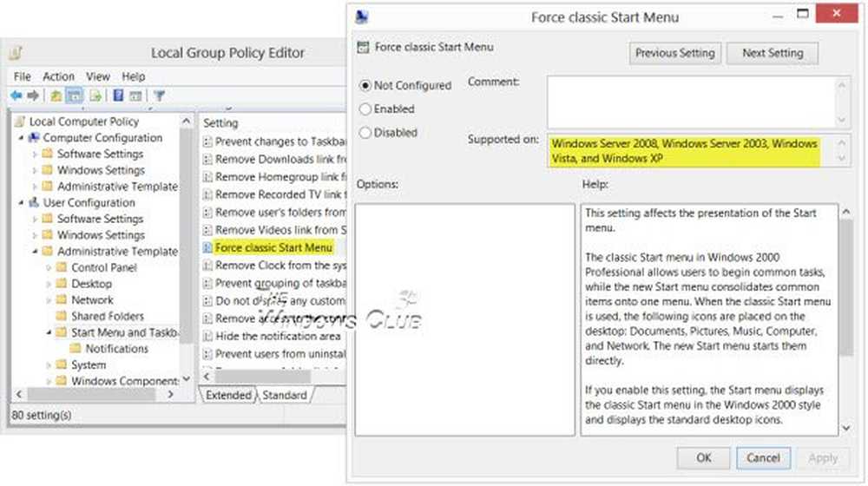This screenshot has width=868, height=486.
Task: Click the Shared Folders folder icon
Action: pos(62,316)
